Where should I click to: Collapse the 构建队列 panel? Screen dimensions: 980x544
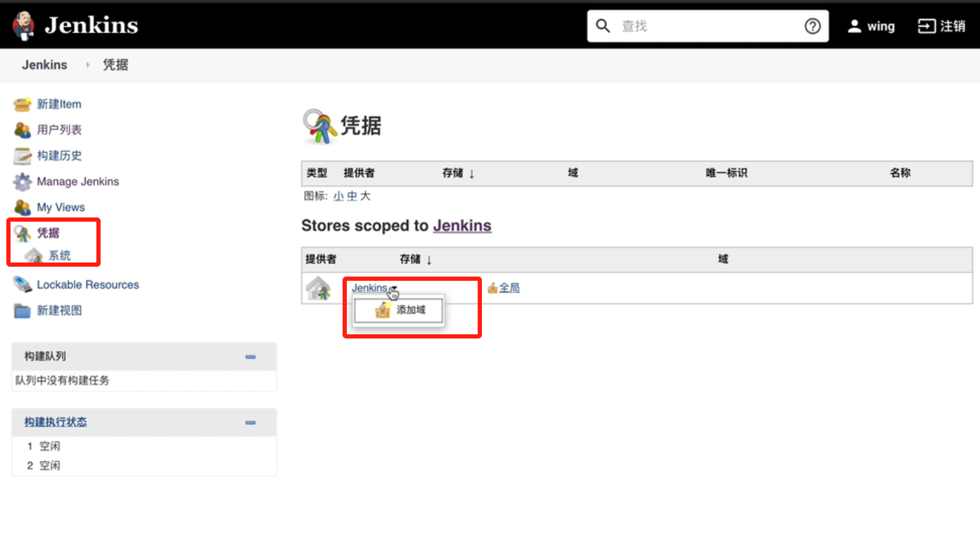[250, 357]
